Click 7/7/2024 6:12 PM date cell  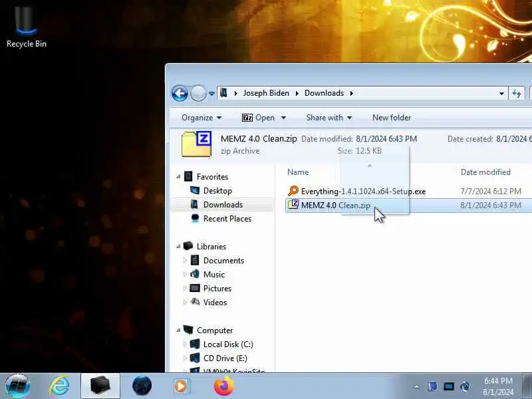(491, 192)
